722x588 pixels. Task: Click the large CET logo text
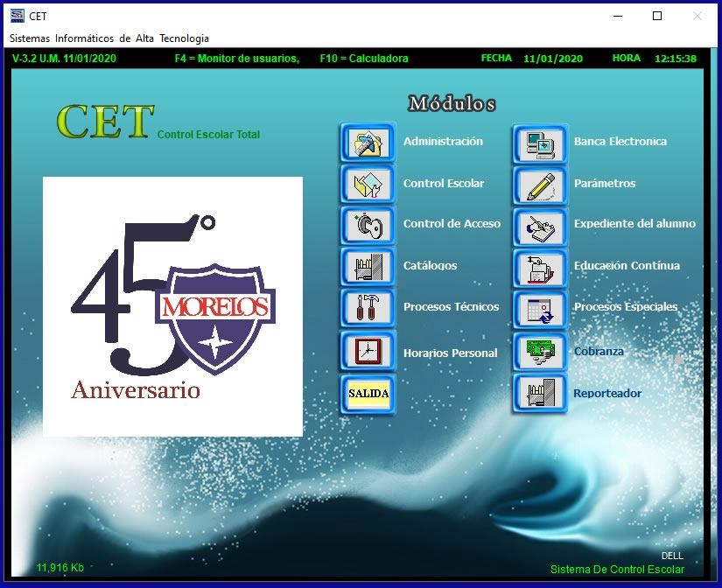pyautogui.click(x=105, y=122)
